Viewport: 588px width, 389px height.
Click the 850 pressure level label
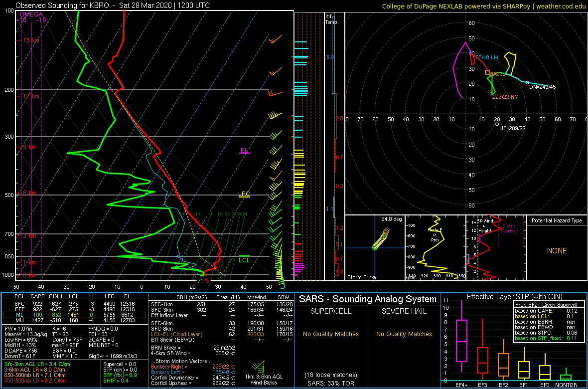pyautogui.click(x=8, y=256)
